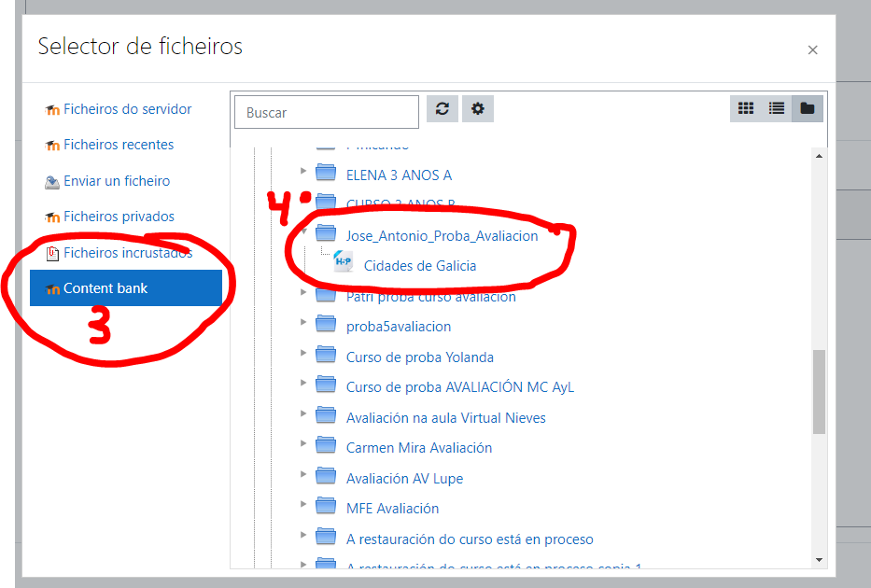This screenshot has height=588, width=871.
Task: Open Ficheiros privados repository
Action: tap(119, 217)
